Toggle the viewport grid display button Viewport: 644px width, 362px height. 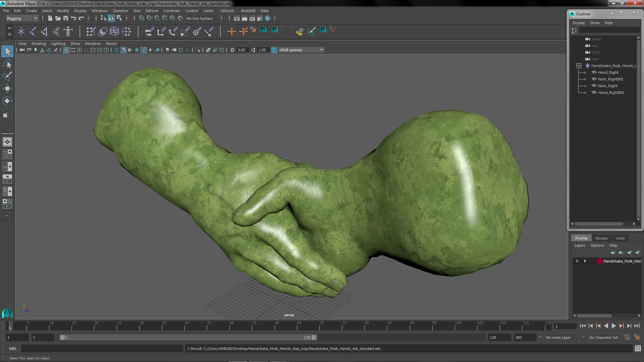tap(66, 50)
